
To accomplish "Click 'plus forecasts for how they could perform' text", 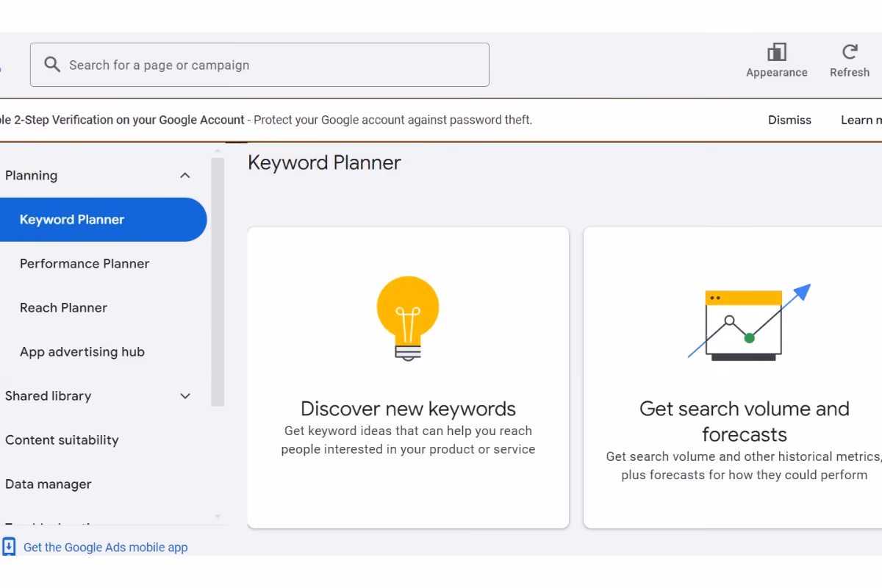I will 744,475.
